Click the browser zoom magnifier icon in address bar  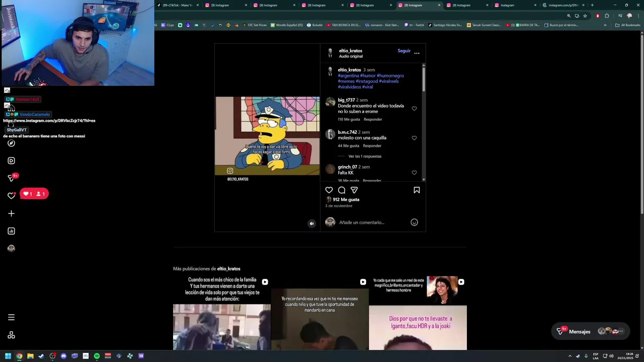[569, 16]
